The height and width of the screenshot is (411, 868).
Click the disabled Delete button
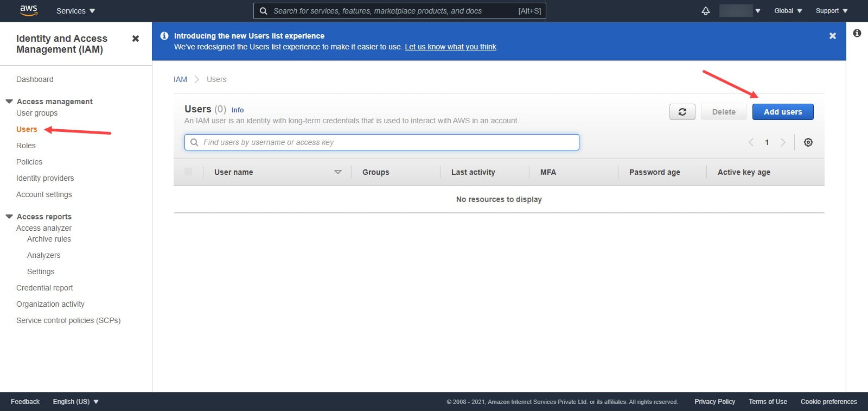pyautogui.click(x=724, y=112)
